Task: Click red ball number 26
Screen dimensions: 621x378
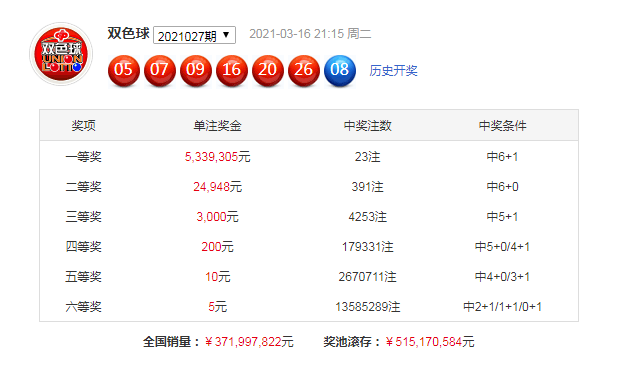Action: click(x=304, y=70)
